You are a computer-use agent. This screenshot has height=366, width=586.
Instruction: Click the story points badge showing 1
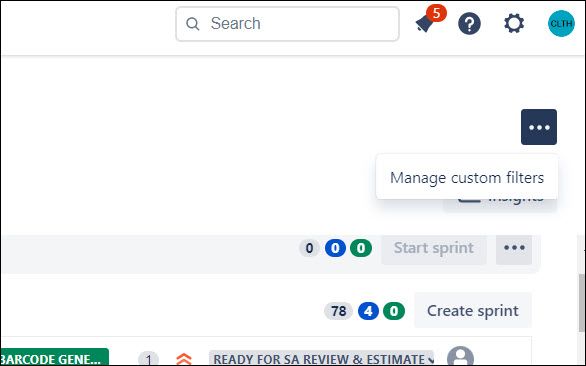click(x=149, y=359)
